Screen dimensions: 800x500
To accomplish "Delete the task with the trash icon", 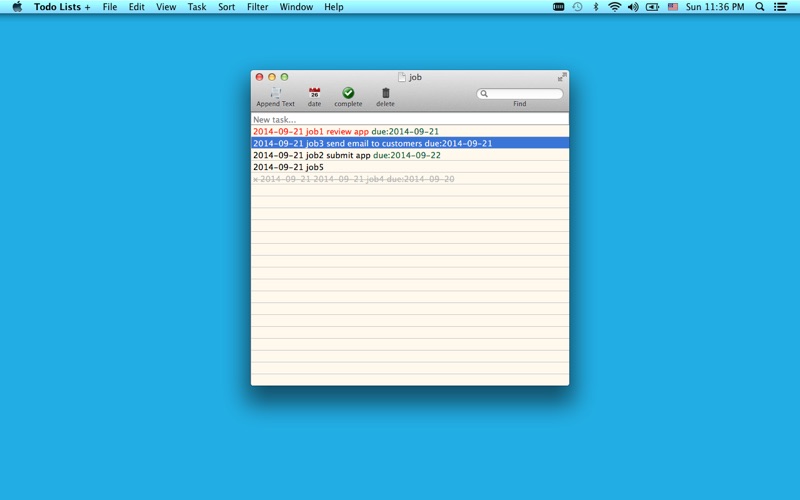I will 386,93.
